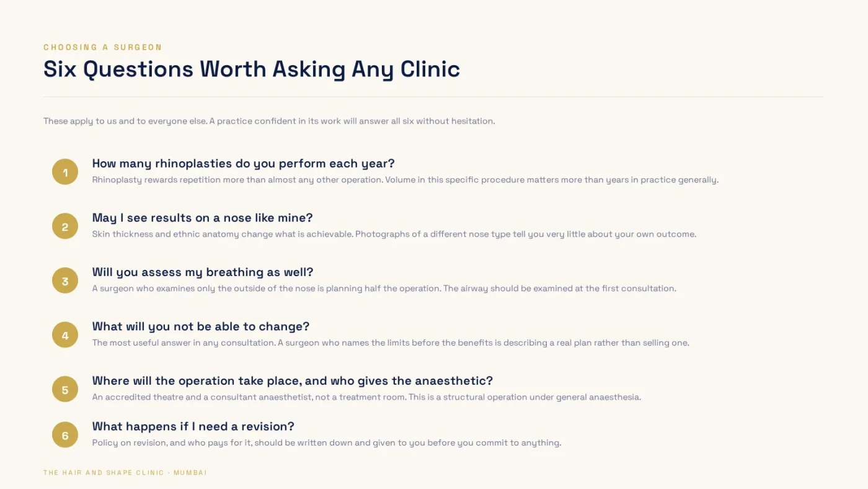
Task: Click the gold number 2 circle
Action: pyautogui.click(x=65, y=227)
